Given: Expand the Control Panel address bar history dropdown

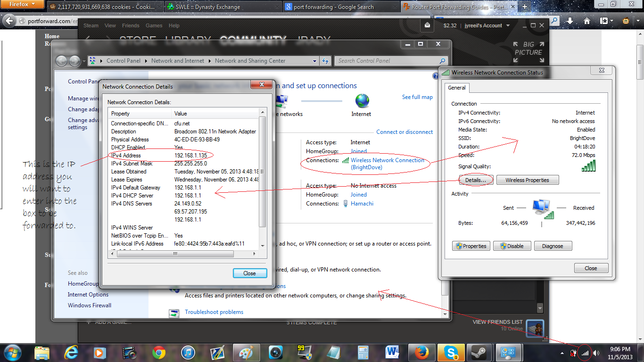Looking at the screenshot, I should point(315,61).
